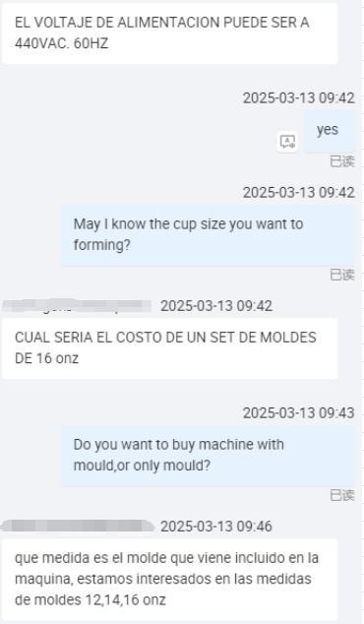Click the voltage message "440VAC. 60HZ"

[x=170, y=33]
